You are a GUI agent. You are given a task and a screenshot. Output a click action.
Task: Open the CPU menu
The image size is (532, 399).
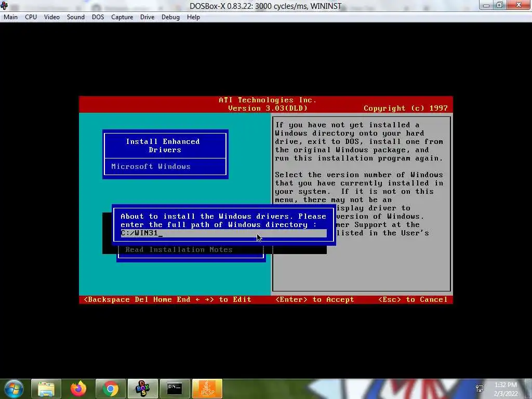[x=31, y=17]
